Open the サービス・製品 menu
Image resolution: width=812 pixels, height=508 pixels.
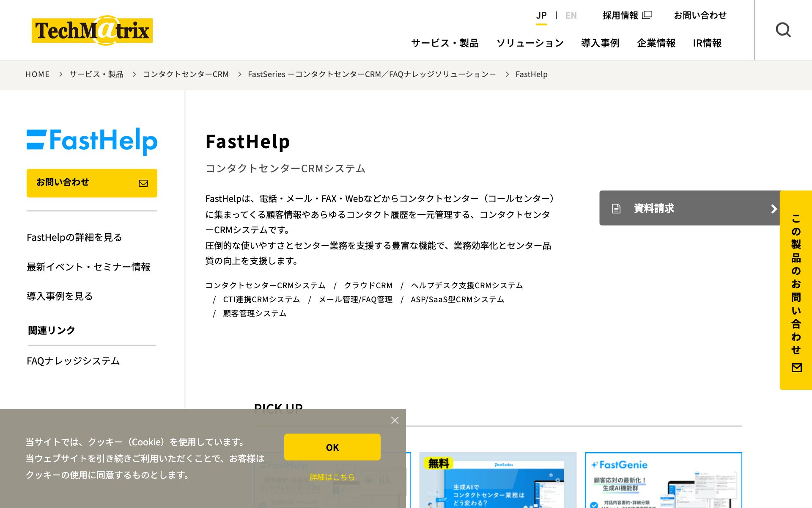[445, 43]
